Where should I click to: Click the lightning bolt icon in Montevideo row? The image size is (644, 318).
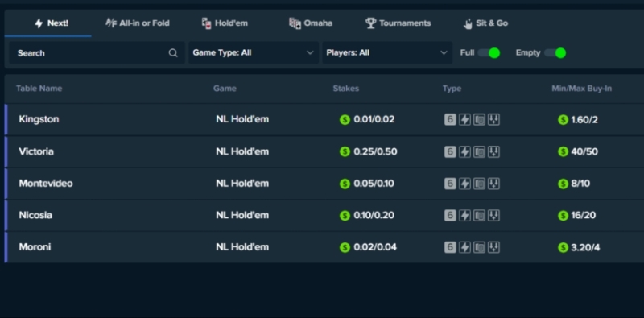point(464,184)
